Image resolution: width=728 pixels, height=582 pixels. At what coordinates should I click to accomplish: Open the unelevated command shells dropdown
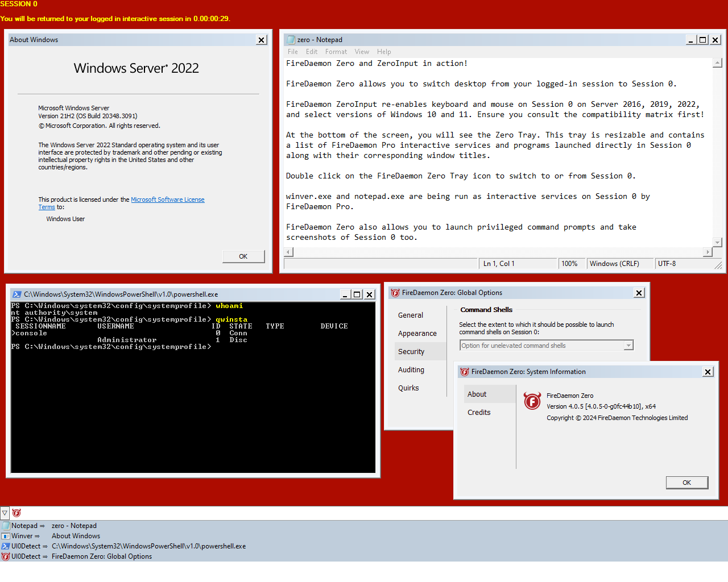coord(546,346)
